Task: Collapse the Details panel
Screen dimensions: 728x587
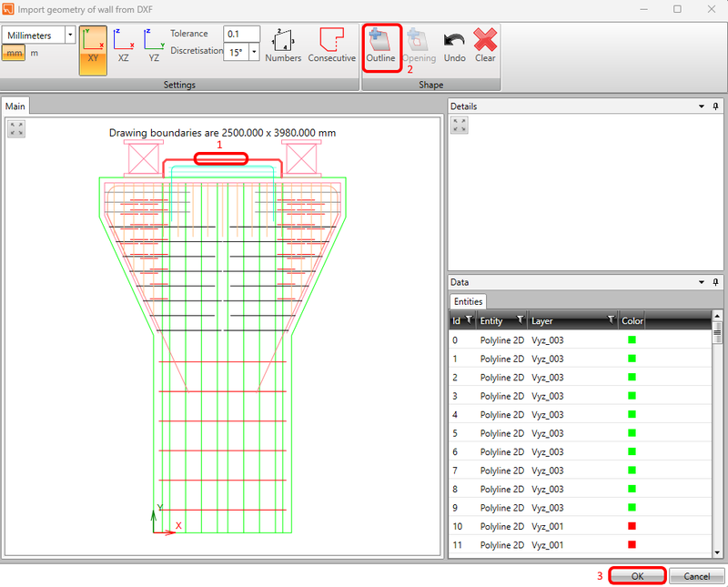Action: [x=701, y=106]
